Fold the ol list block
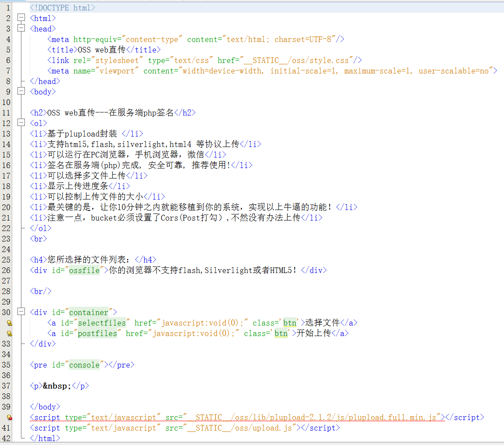Viewport: 504px width, 445px height. [21, 123]
